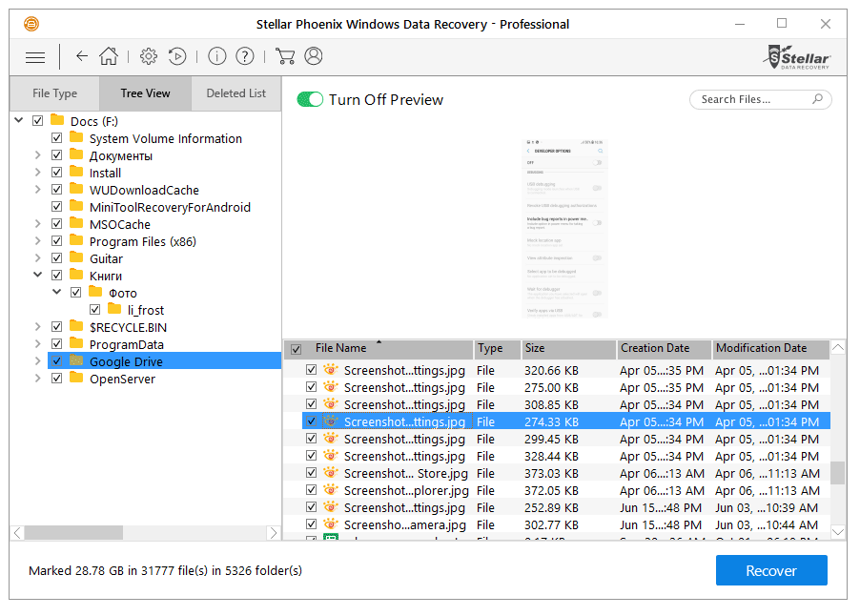Collapse the Docs (F:) tree node
Image resolution: width=860 pixels, height=616 pixels.
[x=19, y=119]
